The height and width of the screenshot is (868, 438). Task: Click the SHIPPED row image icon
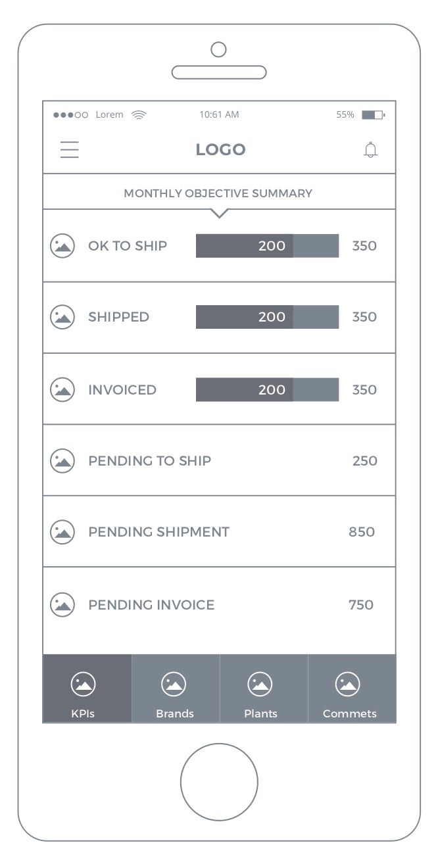tap(62, 317)
